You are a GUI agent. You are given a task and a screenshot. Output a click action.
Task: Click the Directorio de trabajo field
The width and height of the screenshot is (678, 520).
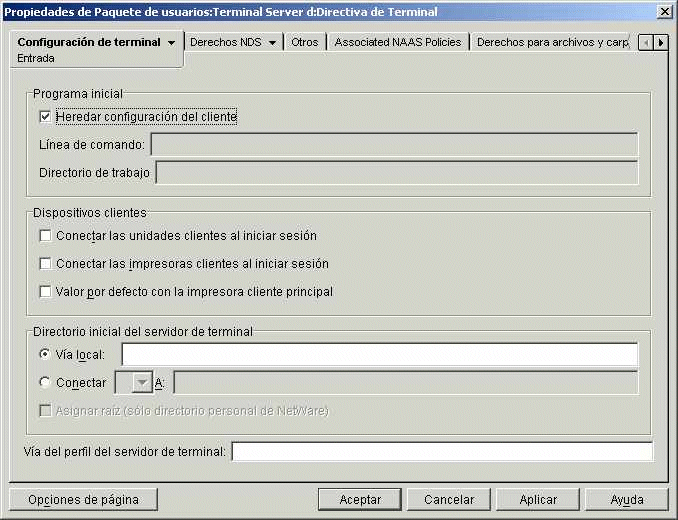[x=397, y=172]
